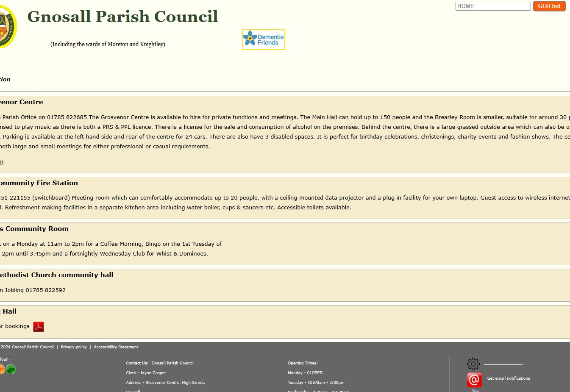
Task: Click the underlined link below the Grosvenor Centre description
Action: pyautogui.click(x=2, y=161)
